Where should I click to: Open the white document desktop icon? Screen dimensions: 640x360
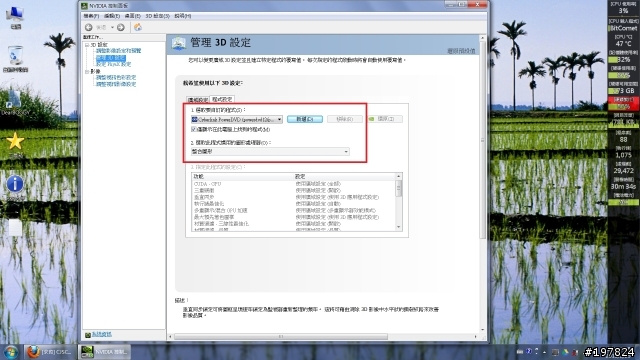click(16, 228)
